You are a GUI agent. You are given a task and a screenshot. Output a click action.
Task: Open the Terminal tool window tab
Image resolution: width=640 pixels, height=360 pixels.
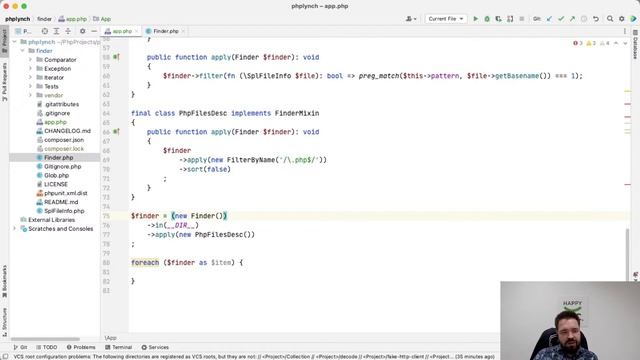[x=118, y=347]
